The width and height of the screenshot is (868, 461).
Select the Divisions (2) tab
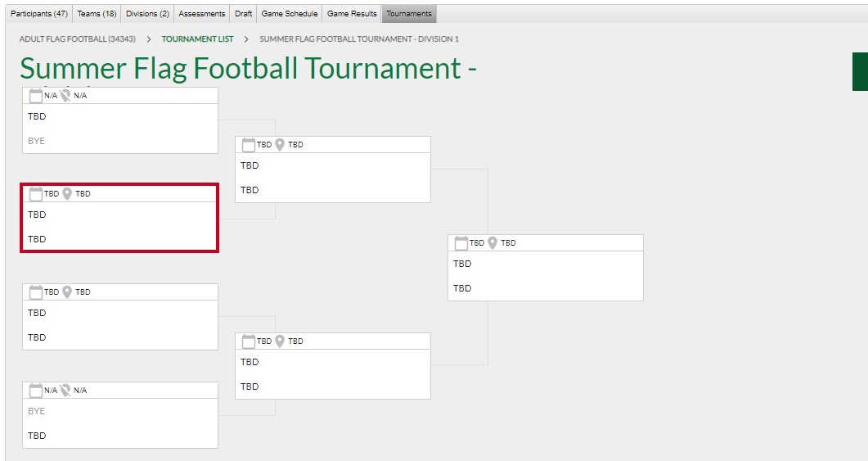pos(147,14)
